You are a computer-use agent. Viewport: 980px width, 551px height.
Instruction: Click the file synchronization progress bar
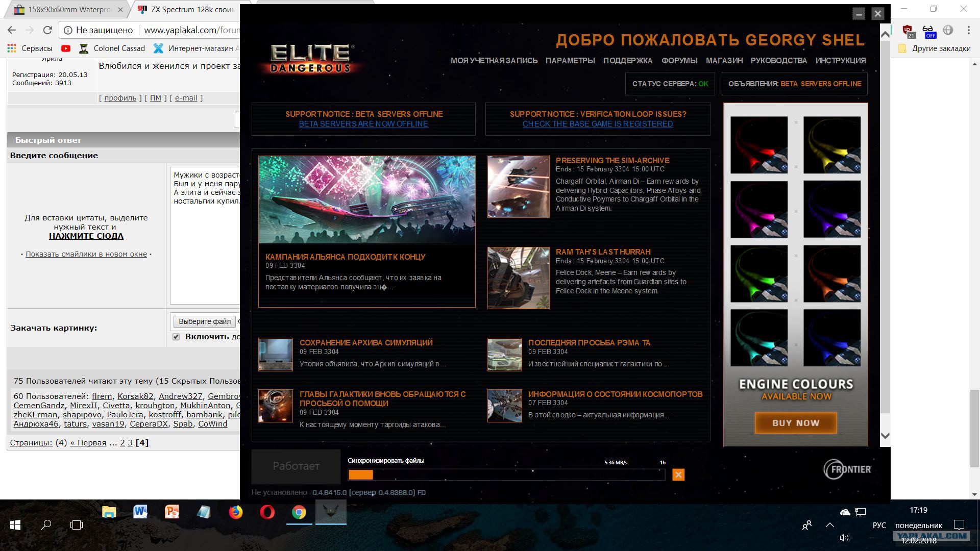coord(506,475)
